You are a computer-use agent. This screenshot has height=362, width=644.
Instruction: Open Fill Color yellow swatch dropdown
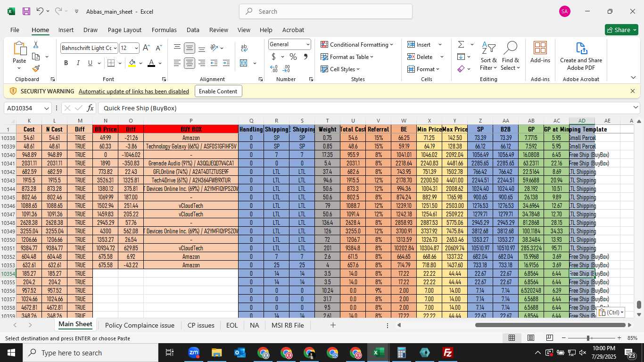[140, 63]
